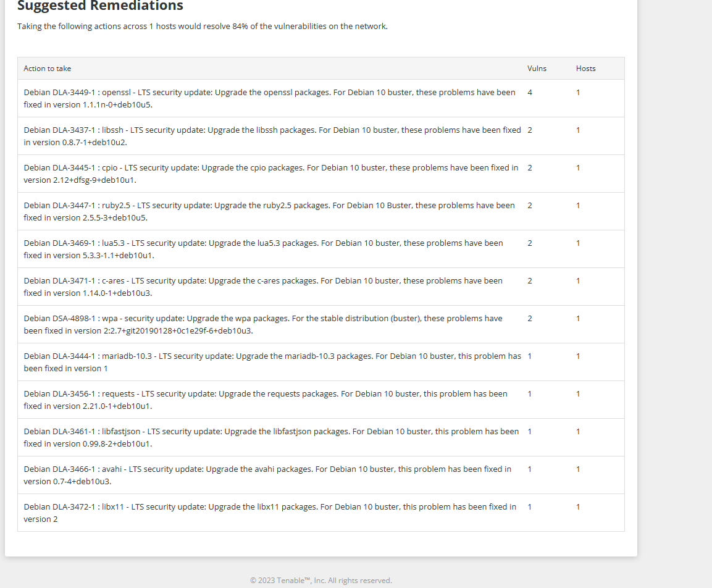Select the avahi DLA-3466-1 remediation row

[x=267, y=475]
